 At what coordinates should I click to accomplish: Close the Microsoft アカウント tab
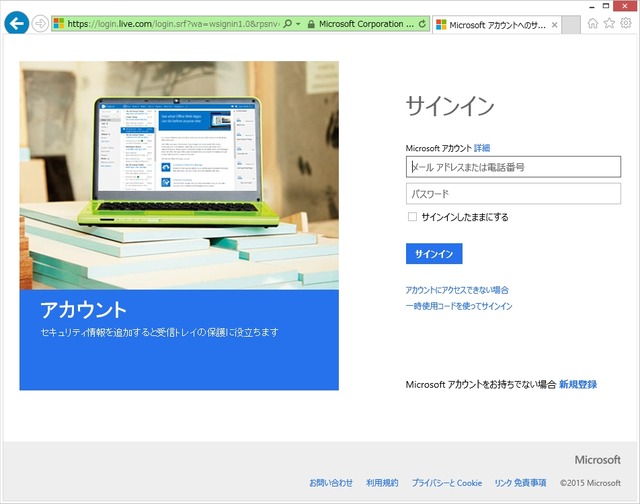(x=554, y=25)
